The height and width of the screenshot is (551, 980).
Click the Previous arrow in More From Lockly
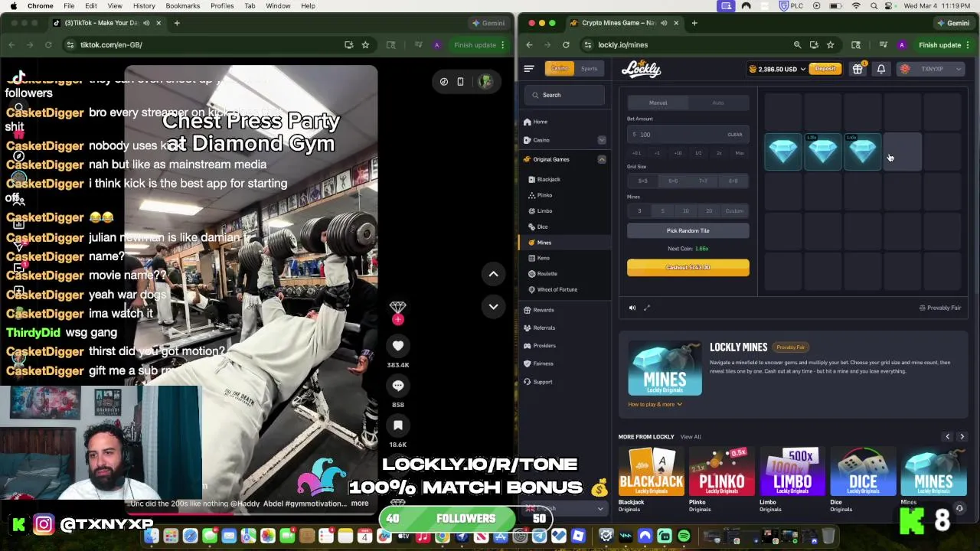pyautogui.click(x=947, y=437)
